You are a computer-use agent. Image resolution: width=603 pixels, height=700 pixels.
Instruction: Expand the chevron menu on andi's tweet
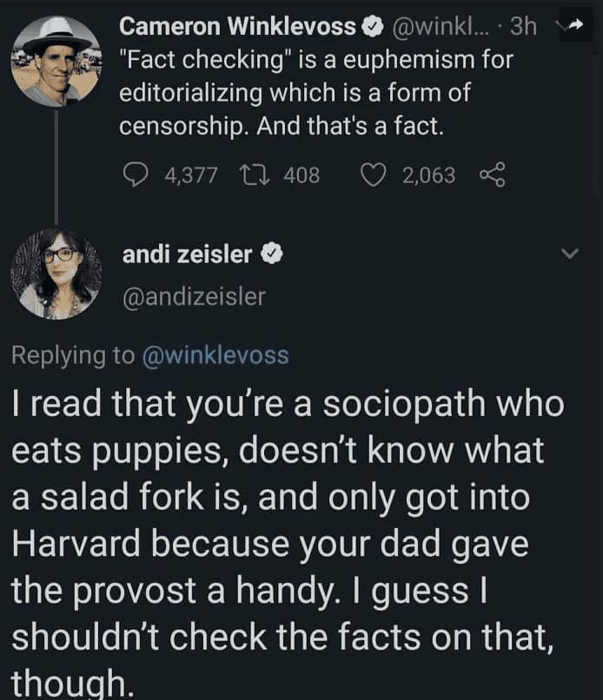coord(570,254)
